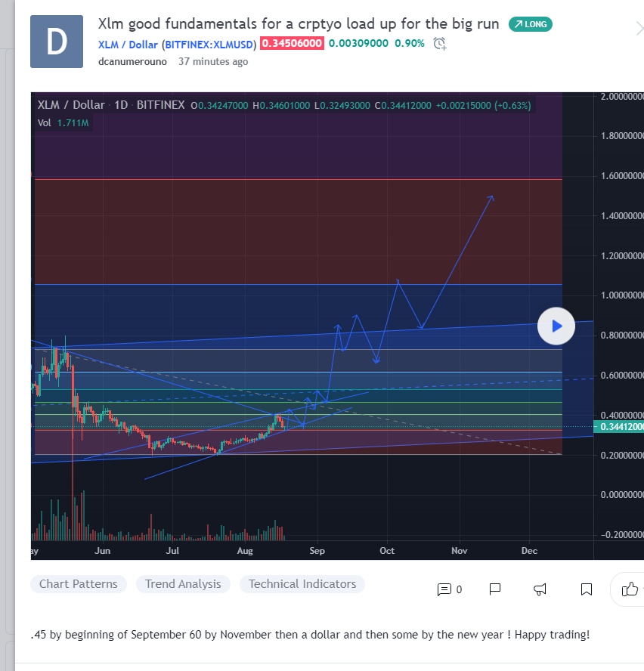Image resolution: width=644 pixels, height=671 pixels.
Task: Click the next idea chevron arrow
Action: point(639,29)
